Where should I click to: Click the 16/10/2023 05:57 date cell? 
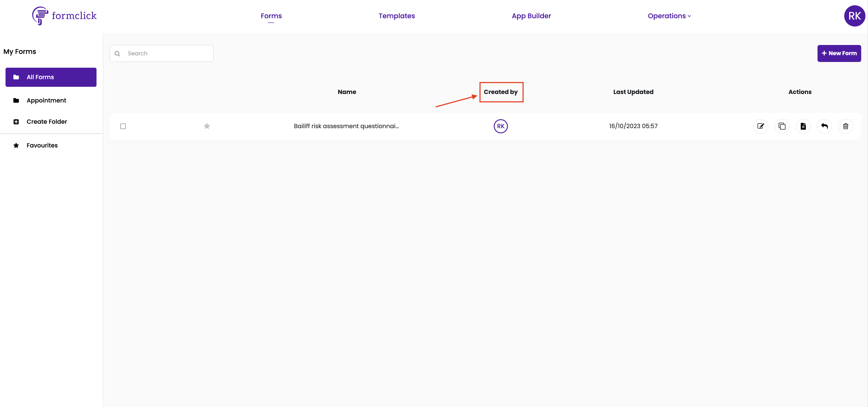(633, 126)
